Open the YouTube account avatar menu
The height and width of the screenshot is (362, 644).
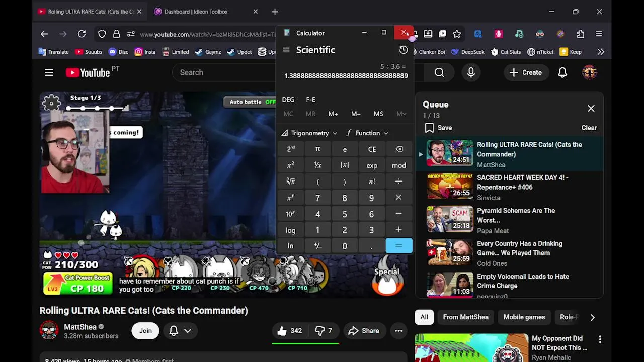589,72
